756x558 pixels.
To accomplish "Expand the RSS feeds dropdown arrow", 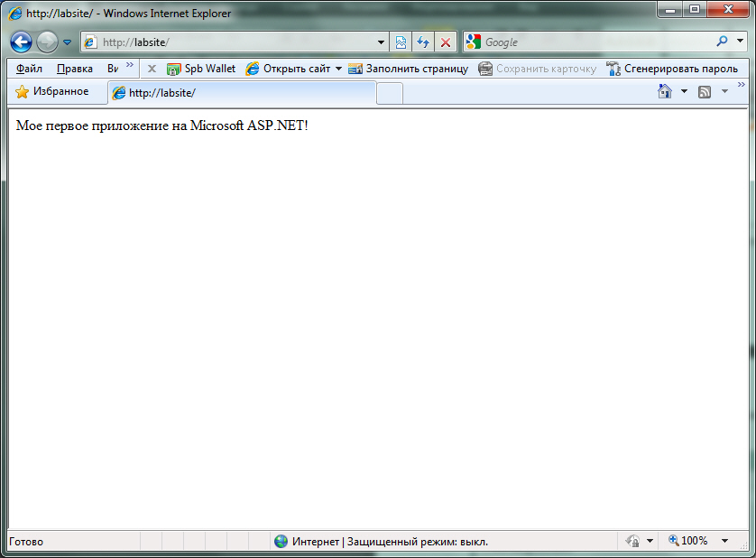I will (x=724, y=91).
